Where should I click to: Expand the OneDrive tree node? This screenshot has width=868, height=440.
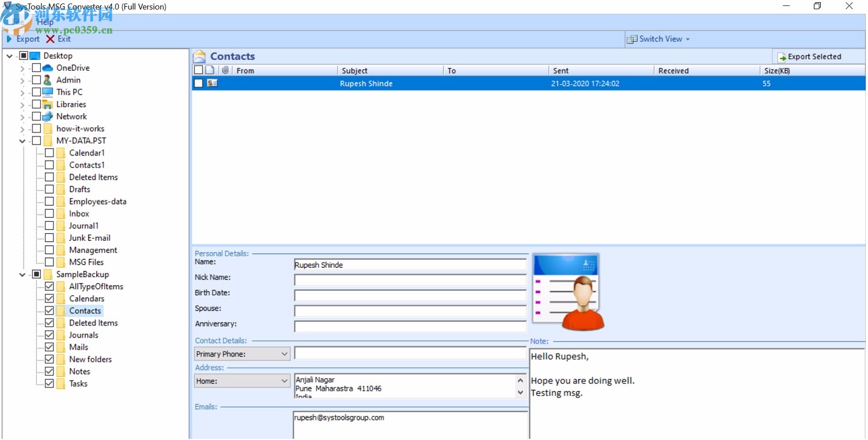[21, 68]
